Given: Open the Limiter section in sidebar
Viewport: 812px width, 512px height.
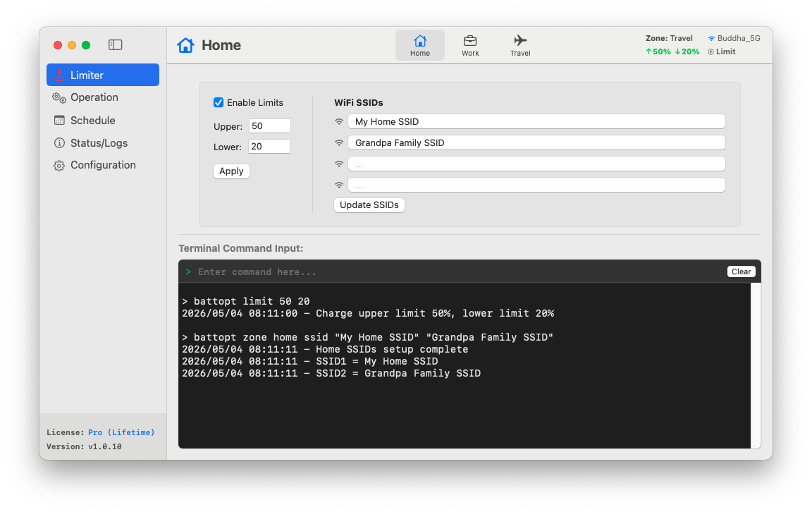Looking at the screenshot, I should [102, 75].
